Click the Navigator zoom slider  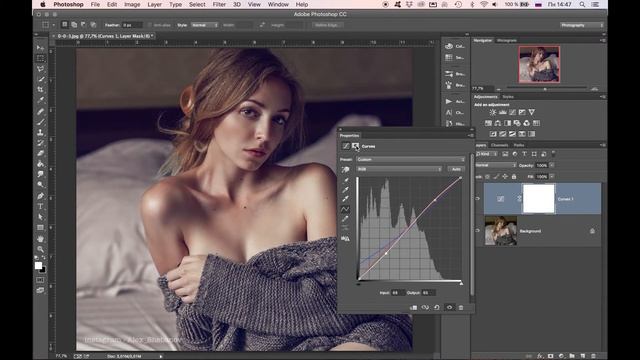[x=546, y=88]
